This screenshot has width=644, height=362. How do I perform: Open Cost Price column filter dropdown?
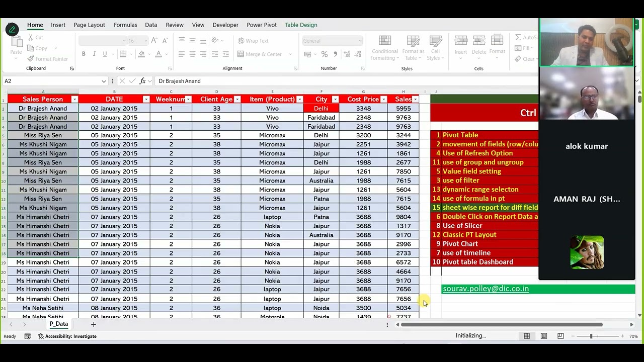(x=383, y=100)
